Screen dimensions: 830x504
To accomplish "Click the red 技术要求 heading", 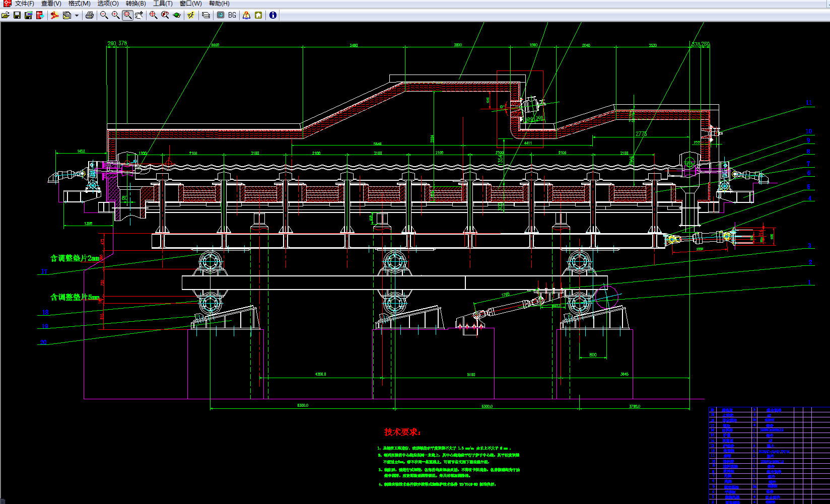I will [403, 432].
